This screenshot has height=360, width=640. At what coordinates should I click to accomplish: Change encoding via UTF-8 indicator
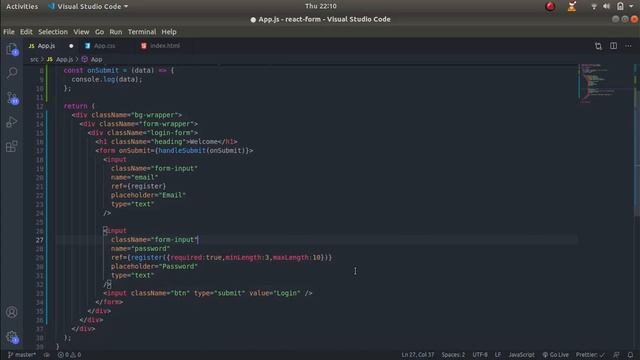point(480,355)
